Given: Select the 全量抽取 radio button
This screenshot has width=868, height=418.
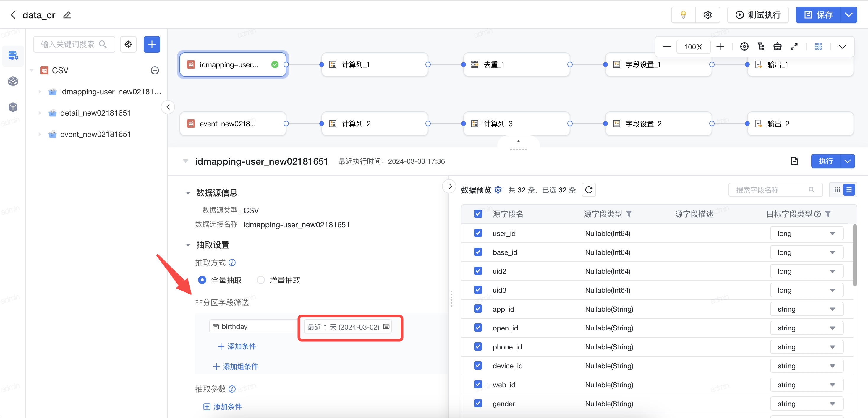Looking at the screenshot, I should tap(202, 280).
